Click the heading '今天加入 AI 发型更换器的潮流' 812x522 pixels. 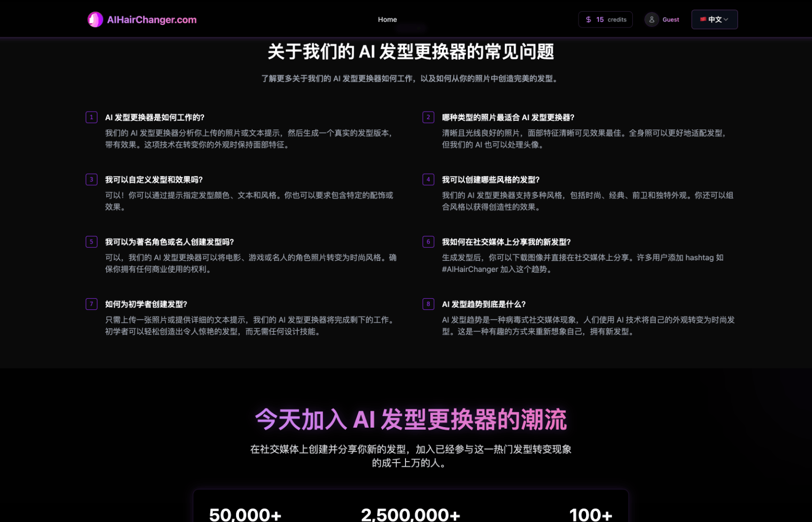[411, 420]
